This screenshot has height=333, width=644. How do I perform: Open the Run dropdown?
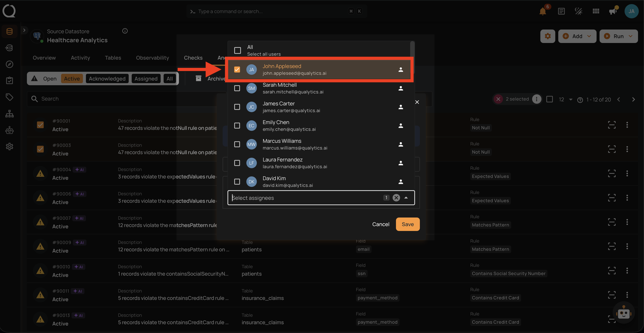(x=618, y=36)
